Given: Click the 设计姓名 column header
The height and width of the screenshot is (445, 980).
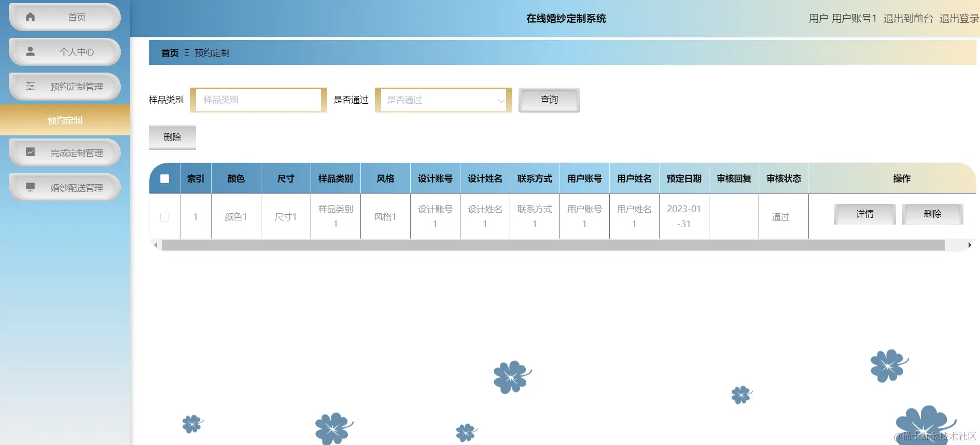Looking at the screenshot, I should click(485, 178).
